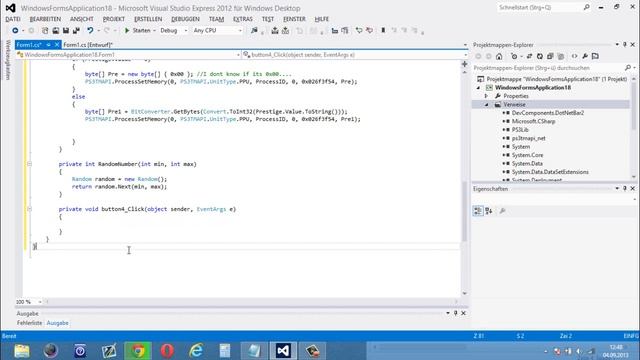Image resolution: width=640 pixels, height=360 pixels.
Task: Open the HILFE menu
Action: coord(322,19)
